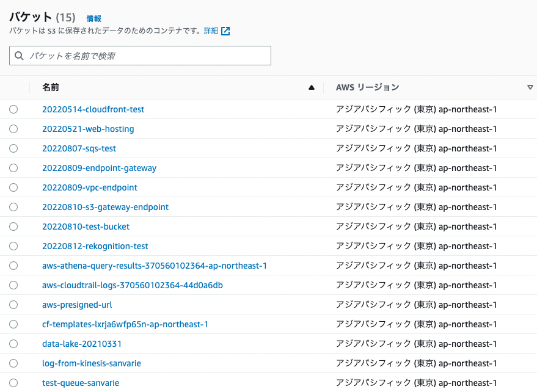Screen dimensions: 537x392
Task: Open bucket 20220521-web-hosting
Action: pos(88,129)
